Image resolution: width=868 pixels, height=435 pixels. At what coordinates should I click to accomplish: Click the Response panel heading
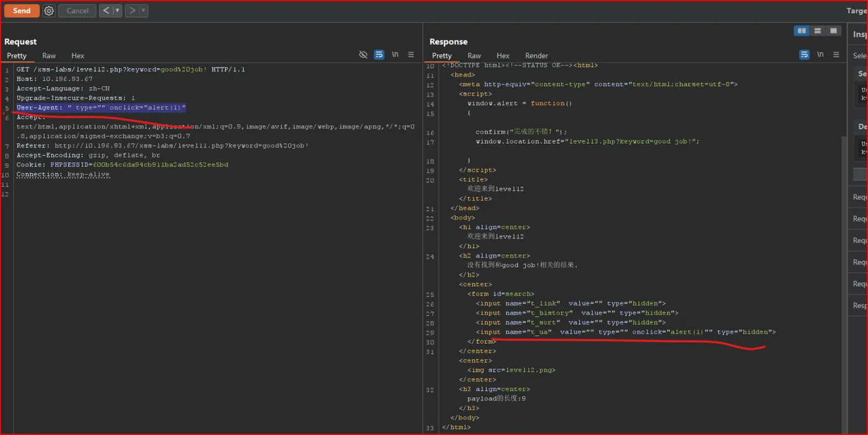point(448,42)
